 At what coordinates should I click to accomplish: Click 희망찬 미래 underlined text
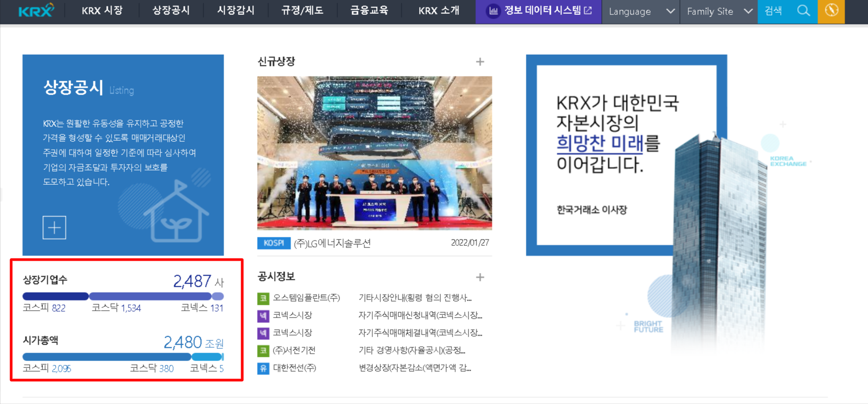tap(600, 144)
